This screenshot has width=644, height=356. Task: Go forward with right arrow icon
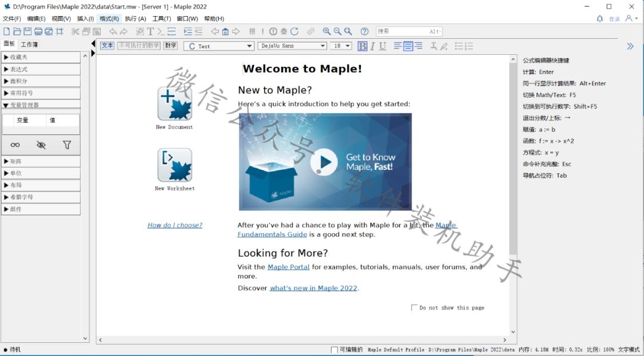[236, 31]
